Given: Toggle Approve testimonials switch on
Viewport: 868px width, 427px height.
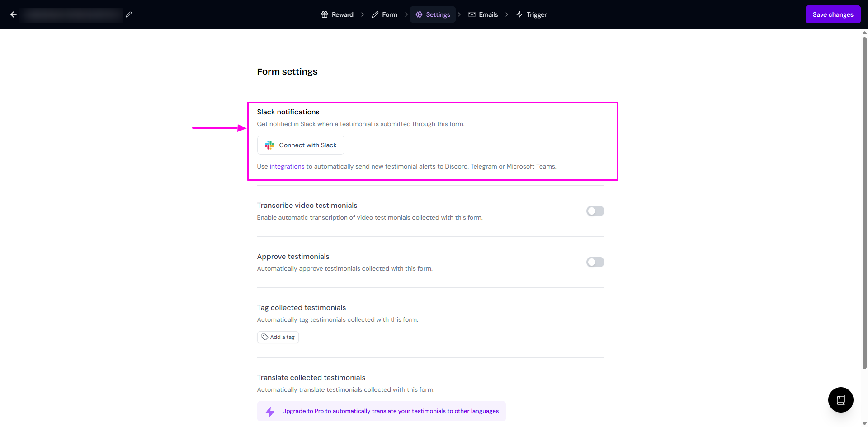Looking at the screenshot, I should pyautogui.click(x=595, y=262).
